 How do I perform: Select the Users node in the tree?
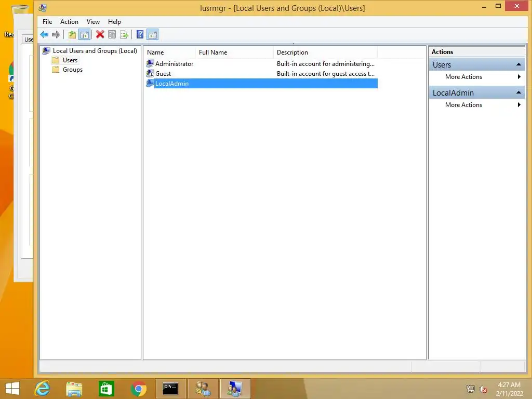[x=70, y=60]
